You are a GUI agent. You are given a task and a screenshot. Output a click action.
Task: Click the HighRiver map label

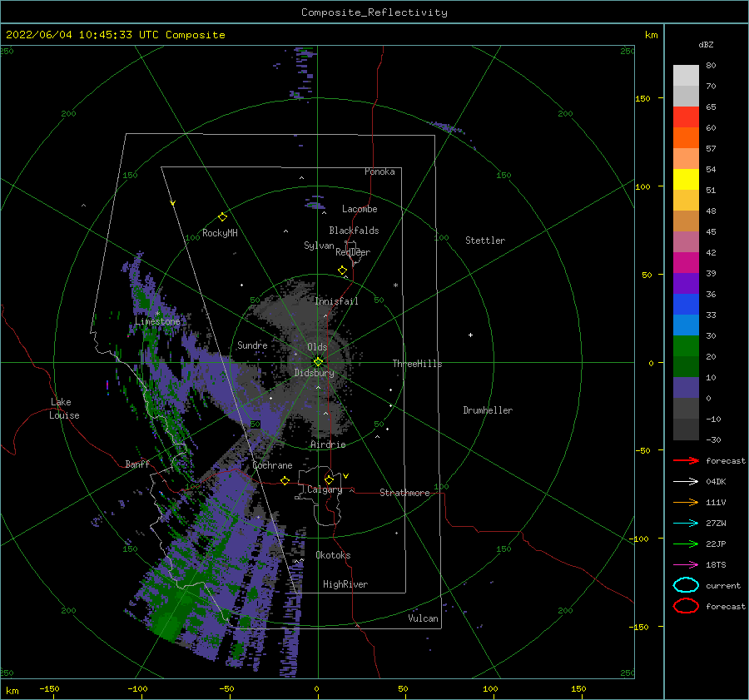point(345,584)
